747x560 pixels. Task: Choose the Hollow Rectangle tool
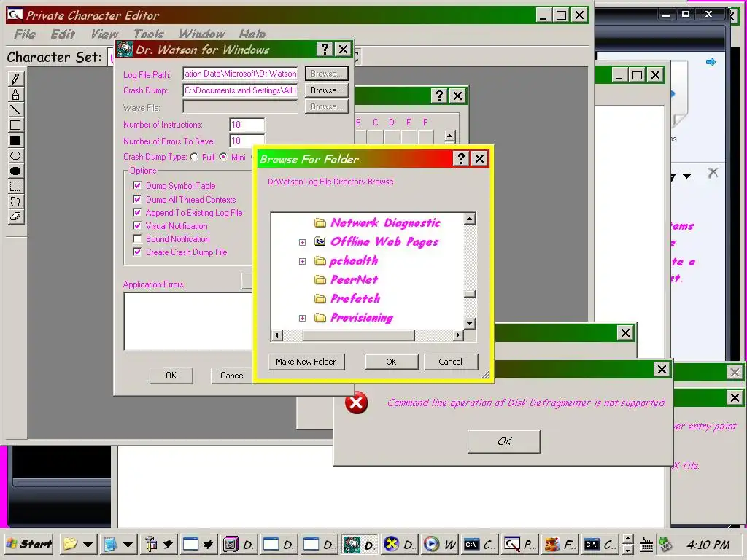pos(15,125)
